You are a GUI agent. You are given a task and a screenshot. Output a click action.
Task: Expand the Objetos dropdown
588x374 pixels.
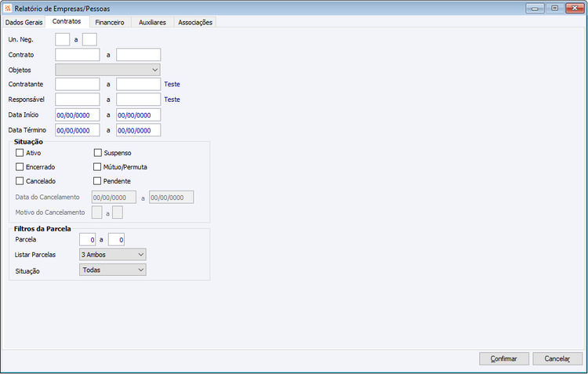(x=107, y=70)
